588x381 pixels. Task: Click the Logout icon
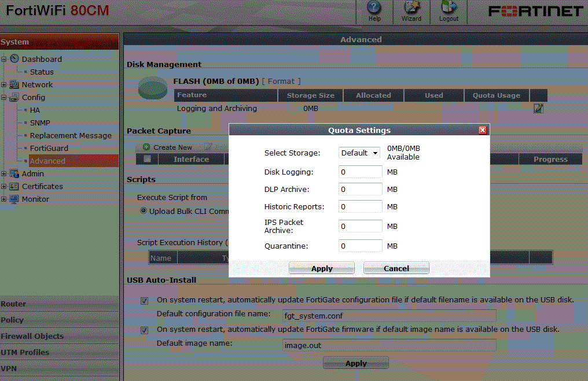[449, 11]
